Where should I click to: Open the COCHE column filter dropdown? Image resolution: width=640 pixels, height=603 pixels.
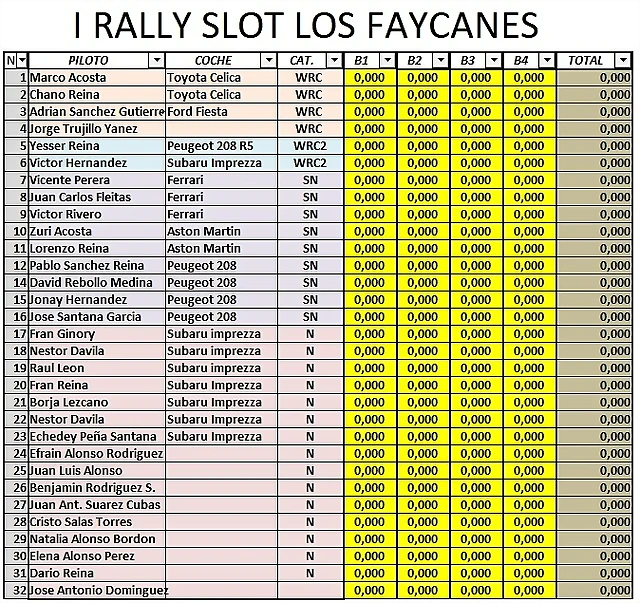pos(269,61)
